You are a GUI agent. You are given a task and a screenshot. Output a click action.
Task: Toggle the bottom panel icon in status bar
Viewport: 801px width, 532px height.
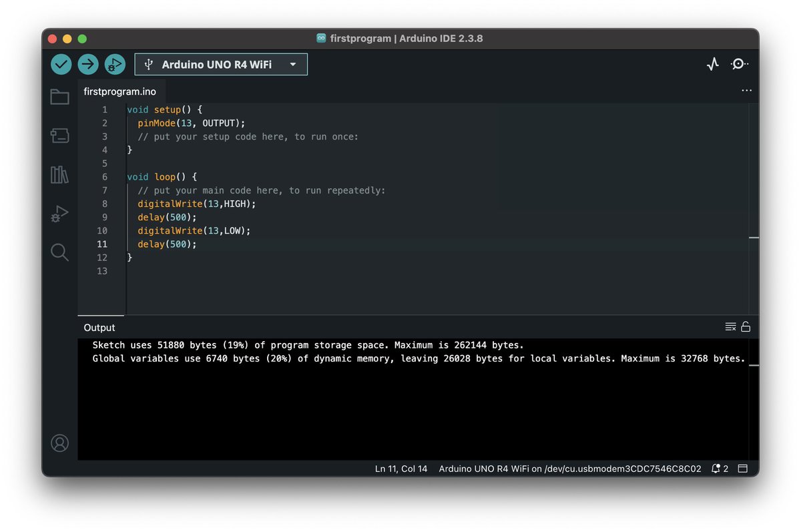coord(743,469)
